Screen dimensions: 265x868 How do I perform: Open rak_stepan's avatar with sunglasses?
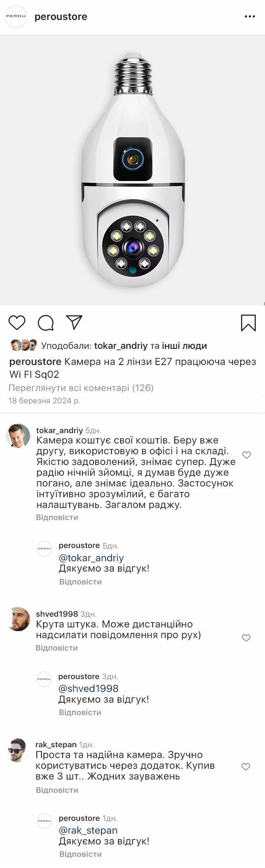click(x=18, y=750)
